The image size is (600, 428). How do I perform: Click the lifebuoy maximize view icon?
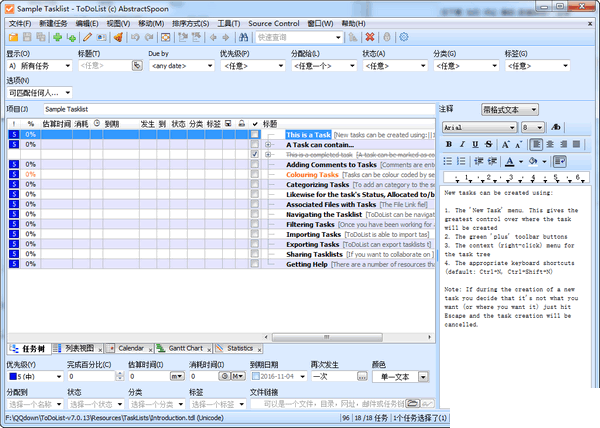(x=165, y=37)
